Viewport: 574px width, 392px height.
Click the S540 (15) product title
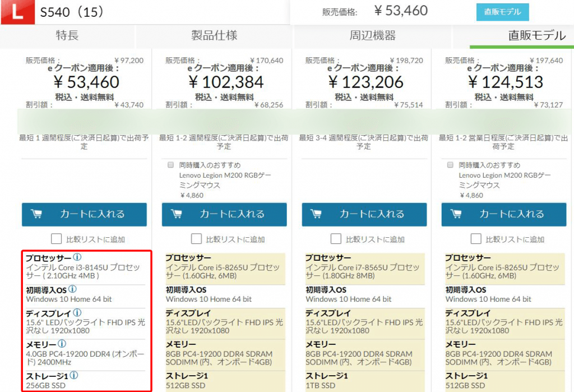coord(72,12)
